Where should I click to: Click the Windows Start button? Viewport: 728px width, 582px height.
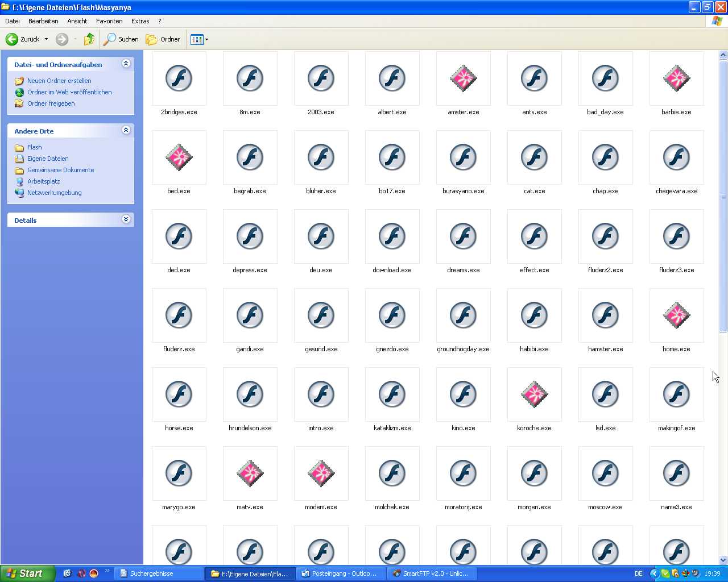28,573
